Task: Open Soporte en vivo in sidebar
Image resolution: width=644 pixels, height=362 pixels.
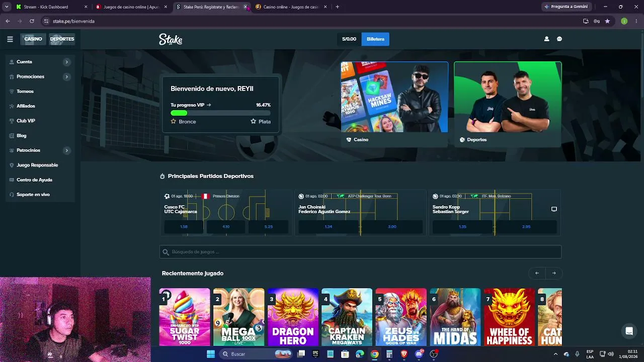Action: [x=33, y=195]
